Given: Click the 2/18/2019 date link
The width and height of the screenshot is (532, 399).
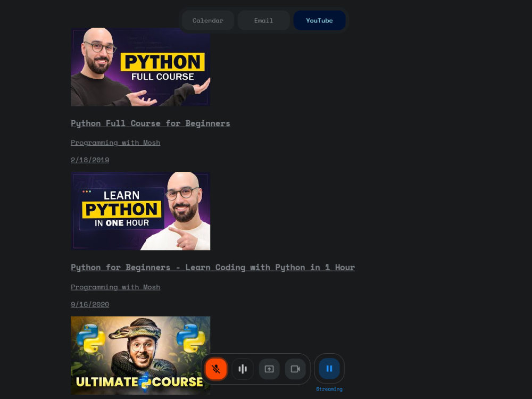Looking at the screenshot, I should [x=90, y=160].
